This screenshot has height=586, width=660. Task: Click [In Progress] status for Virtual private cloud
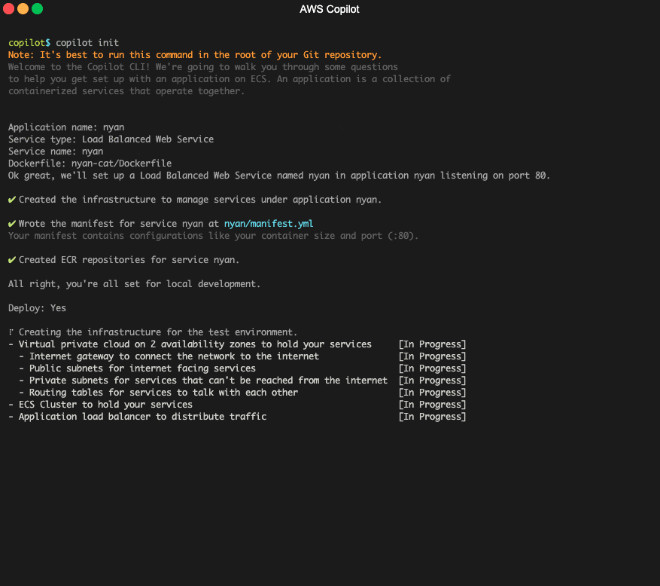pos(432,344)
